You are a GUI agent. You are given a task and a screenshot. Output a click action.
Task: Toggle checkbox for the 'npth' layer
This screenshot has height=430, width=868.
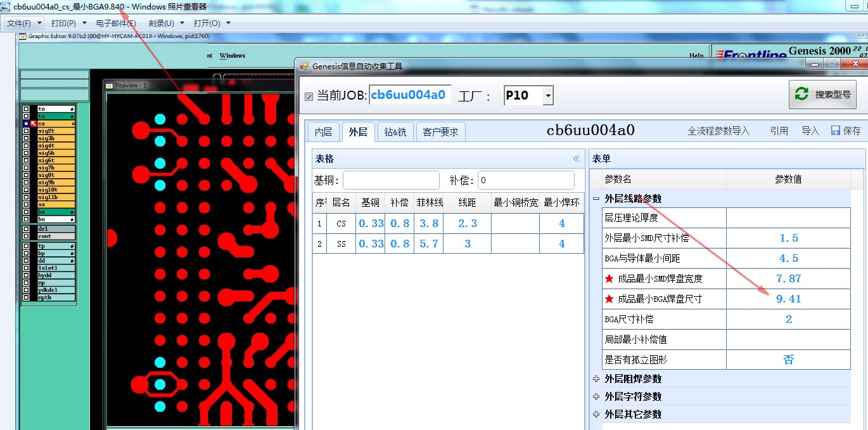26,297
